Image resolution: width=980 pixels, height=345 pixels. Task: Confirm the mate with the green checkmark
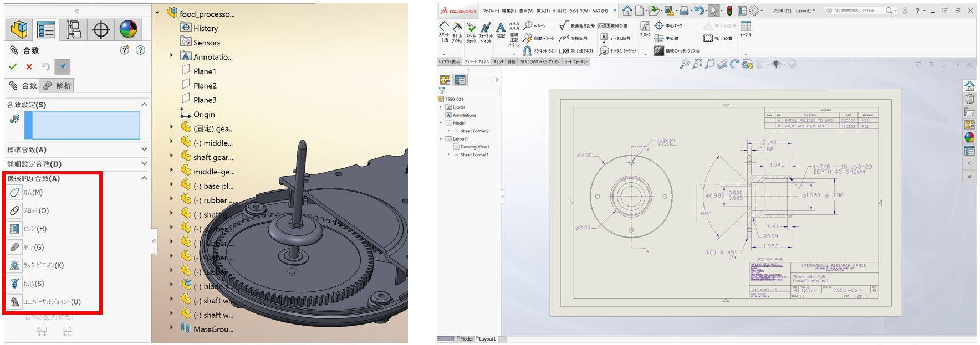[x=13, y=66]
